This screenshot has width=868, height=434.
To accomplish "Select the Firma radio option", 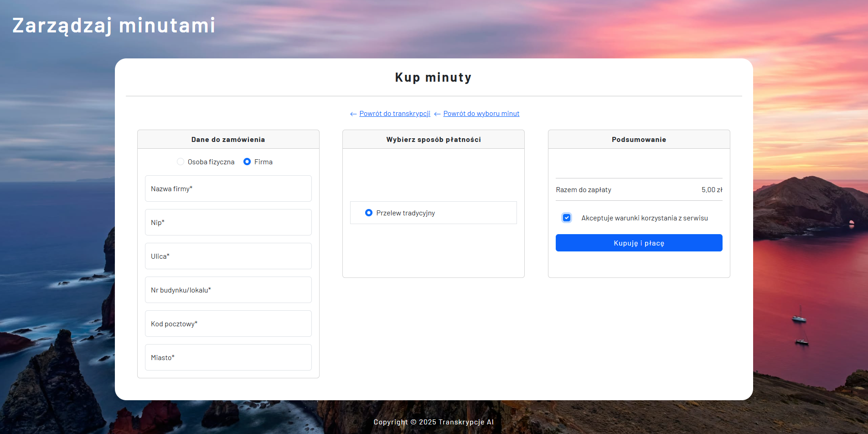I will (247, 162).
